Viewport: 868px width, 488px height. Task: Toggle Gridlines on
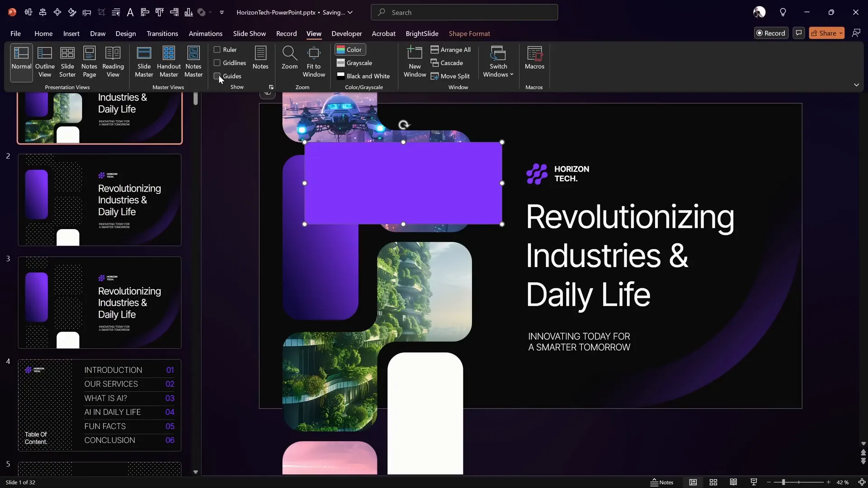click(217, 63)
